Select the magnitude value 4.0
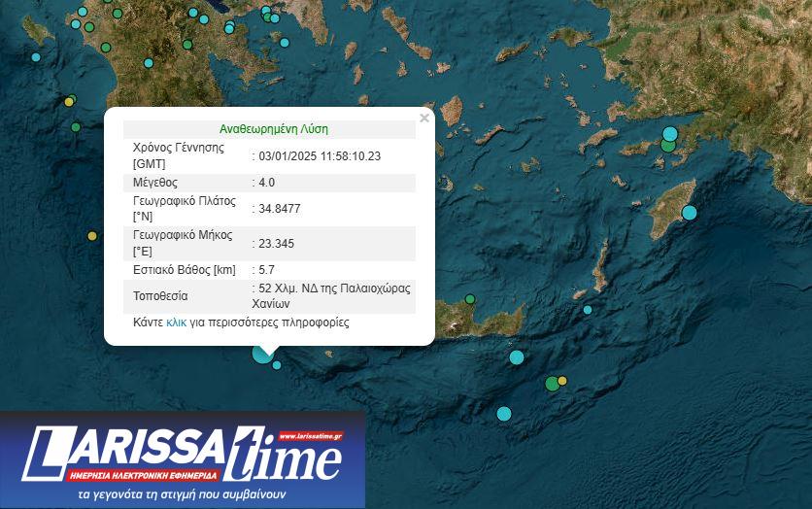Viewport: 812px width, 509px height. [x=267, y=183]
